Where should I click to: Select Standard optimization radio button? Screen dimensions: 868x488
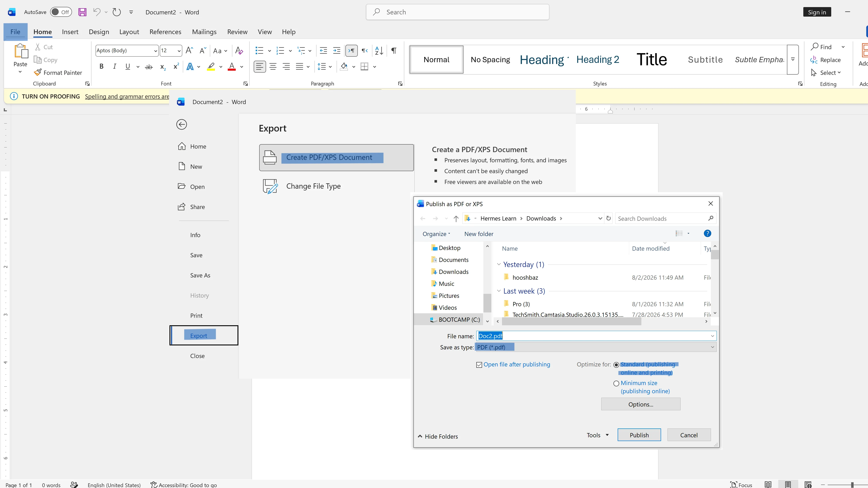pos(616,365)
